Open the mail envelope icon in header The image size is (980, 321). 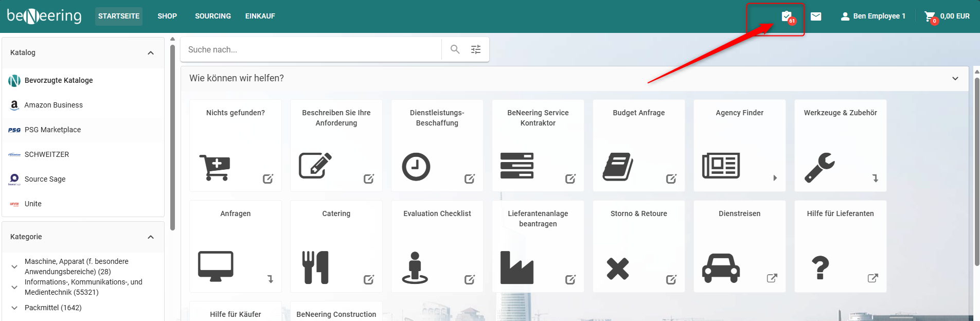click(x=816, y=16)
